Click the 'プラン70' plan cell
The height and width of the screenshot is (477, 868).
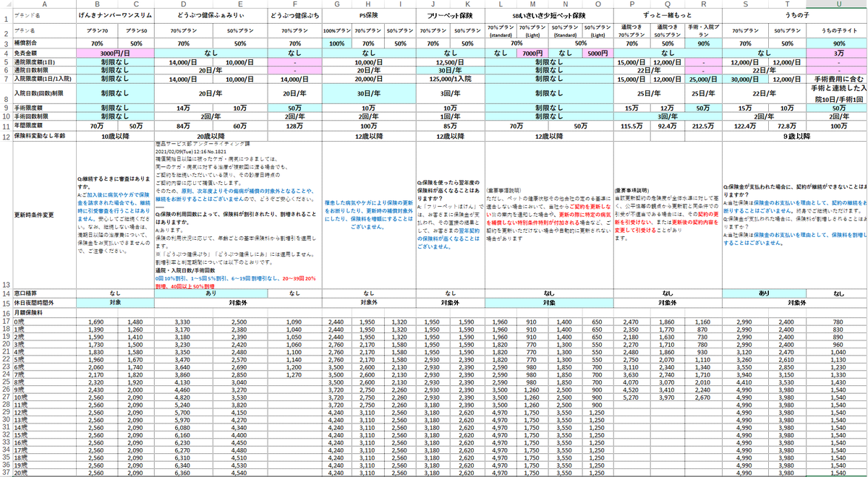[96, 31]
